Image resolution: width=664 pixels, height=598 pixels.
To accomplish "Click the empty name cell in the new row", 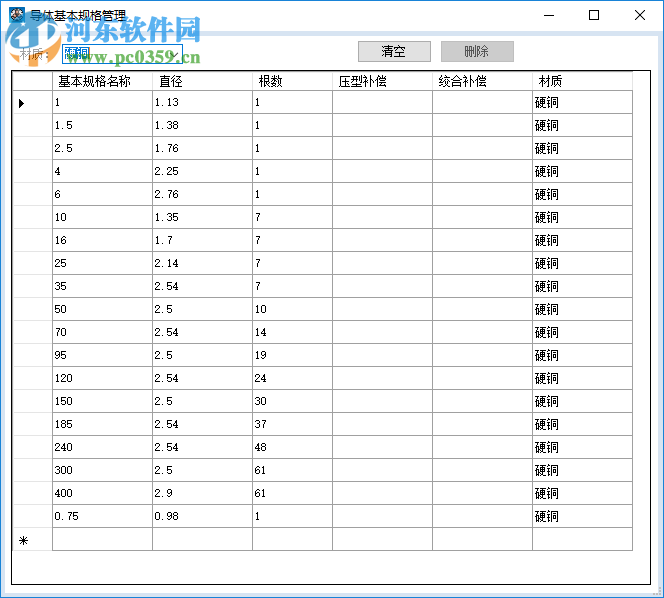I will pos(102,539).
